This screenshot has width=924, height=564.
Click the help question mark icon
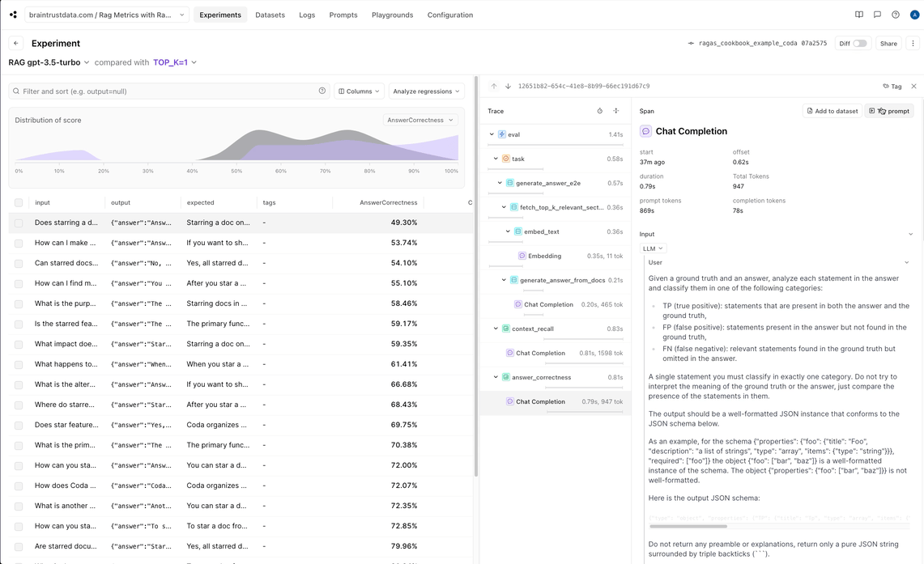pos(896,15)
